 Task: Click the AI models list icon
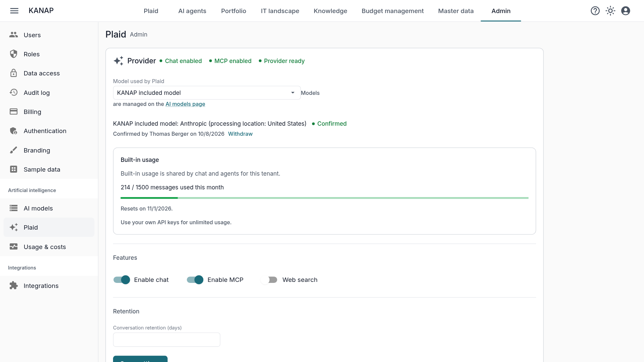click(13, 208)
